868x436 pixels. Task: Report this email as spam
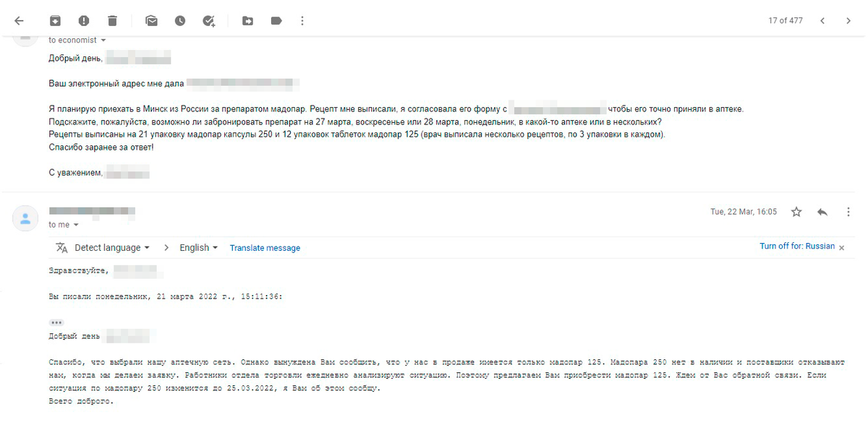pos(84,21)
